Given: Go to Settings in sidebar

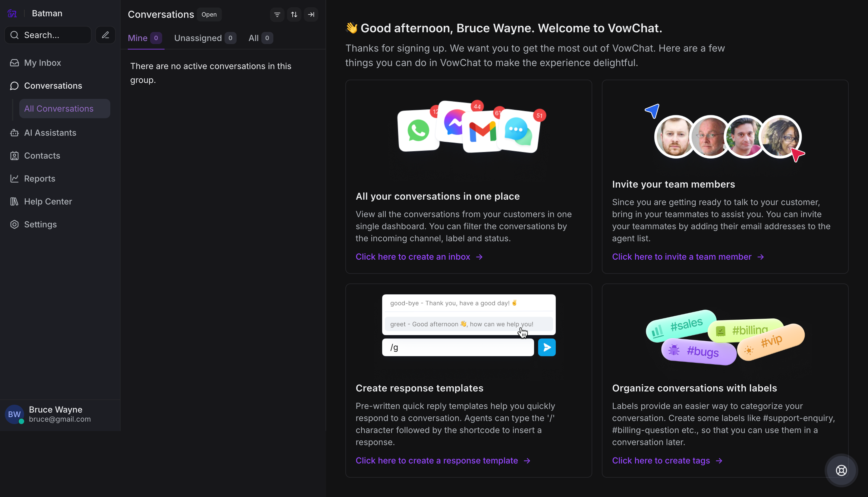Looking at the screenshot, I should [40, 224].
